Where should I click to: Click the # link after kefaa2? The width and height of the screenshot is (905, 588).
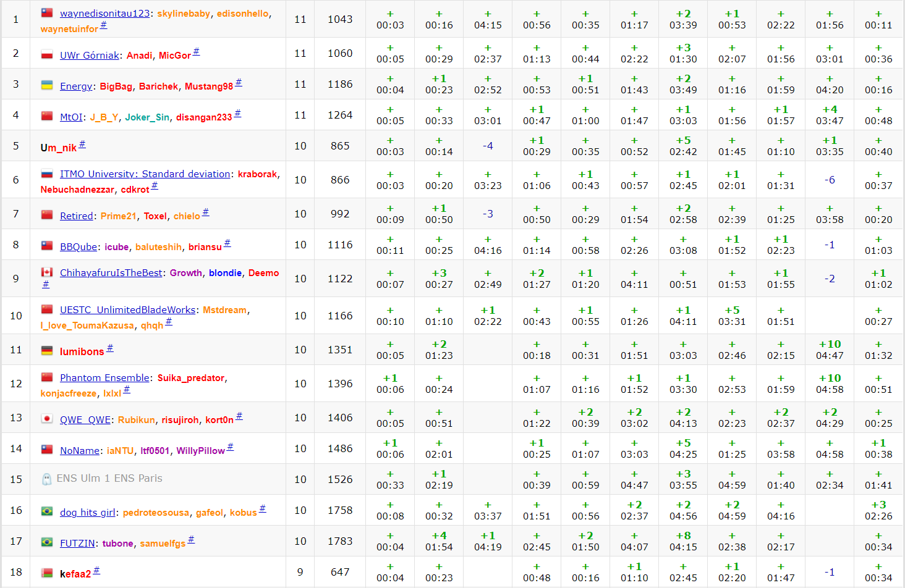coord(96,571)
